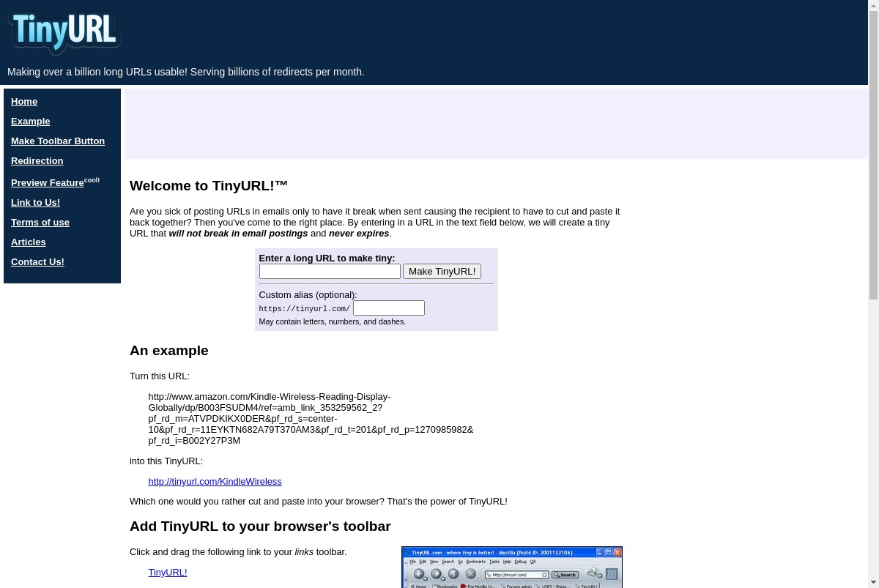Follow the tinyurl.com/KindleWireless example link

(x=215, y=481)
